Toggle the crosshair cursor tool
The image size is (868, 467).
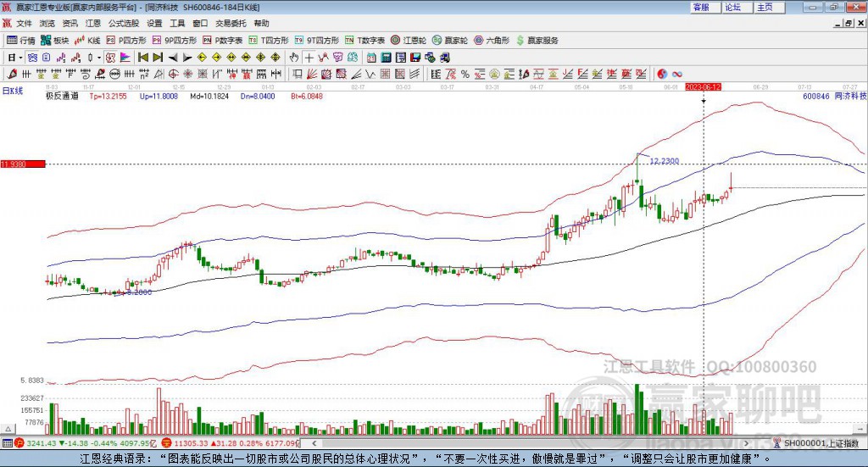pyautogui.click(x=309, y=58)
